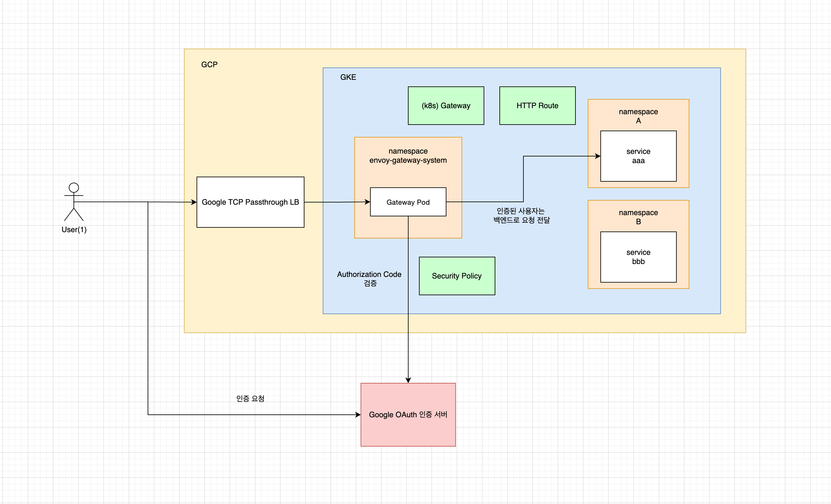Screen dimensions: 831x504
Task: Select the service aaa box
Action: click(638, 156)
